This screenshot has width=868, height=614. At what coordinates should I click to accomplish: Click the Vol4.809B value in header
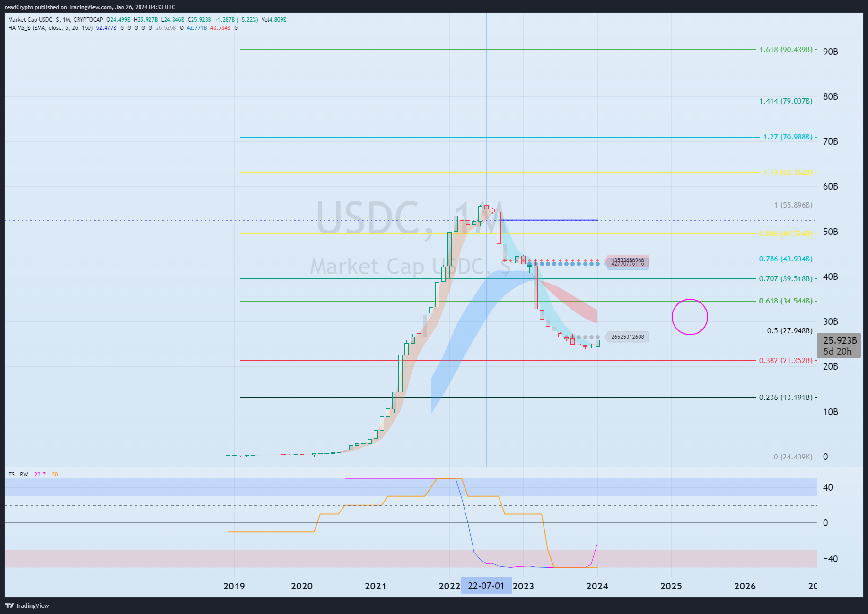pyautogui.click(x=274, y=20)
